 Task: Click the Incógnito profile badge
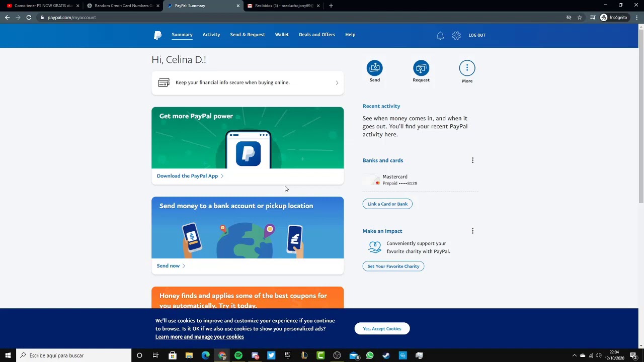(x=614, y=18)
